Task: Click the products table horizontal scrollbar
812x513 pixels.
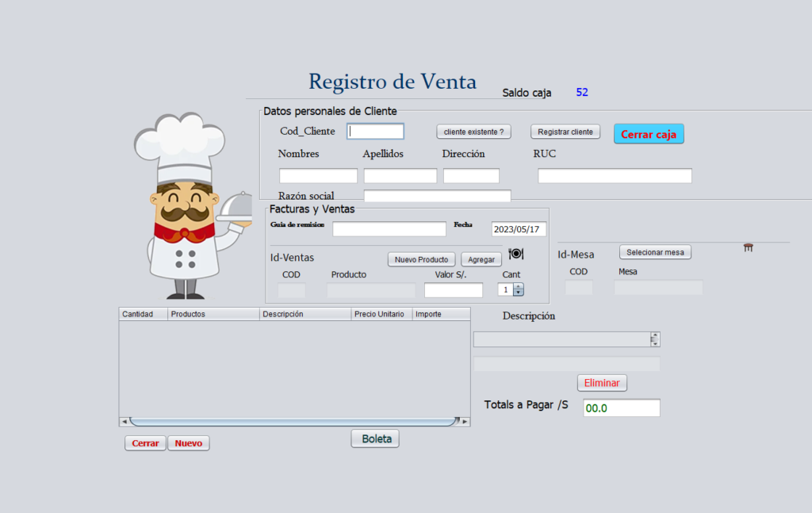Action: [293, 422]
